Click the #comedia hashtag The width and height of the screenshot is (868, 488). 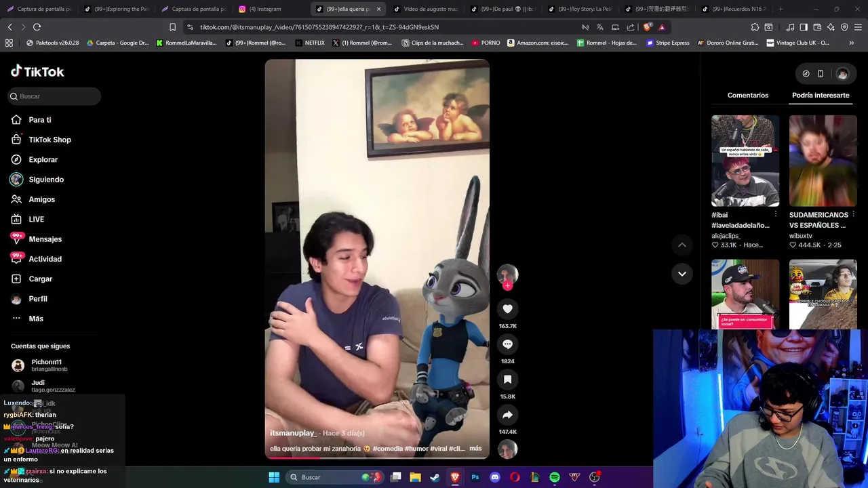coord(387,449)
